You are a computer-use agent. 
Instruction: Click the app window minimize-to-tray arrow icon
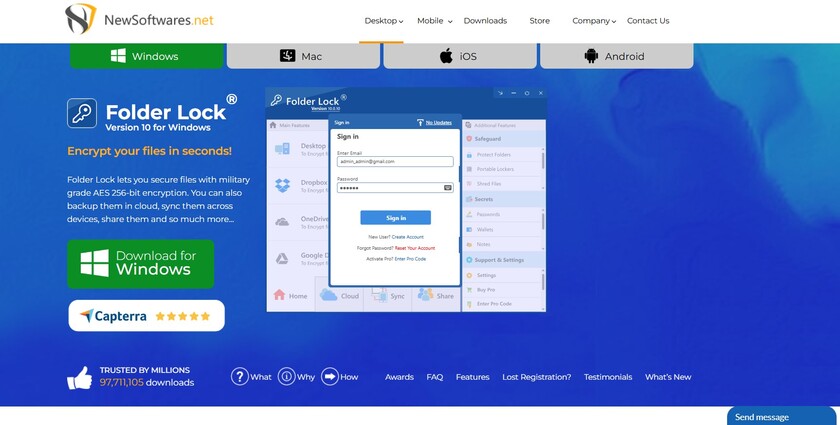click(500, 93)
